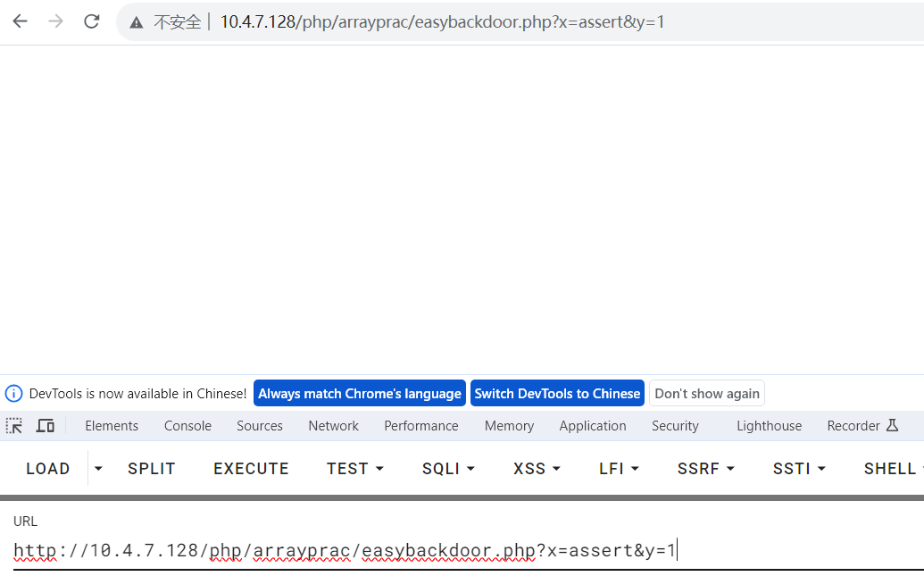This screenshot has height=576, width=924.
Task: Dismiss with Don't show again
Action: pyautogui.click(x=706, y=393)
